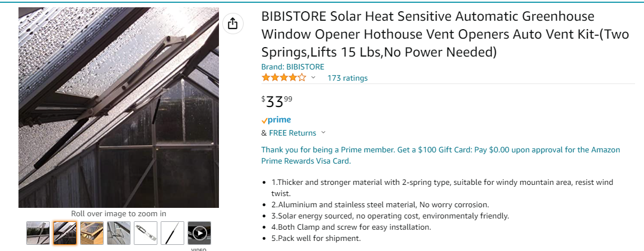This screenshot has width=644, height=251.
Task: Select the black cylinder rod thumbnail
Action: [172, 233]
